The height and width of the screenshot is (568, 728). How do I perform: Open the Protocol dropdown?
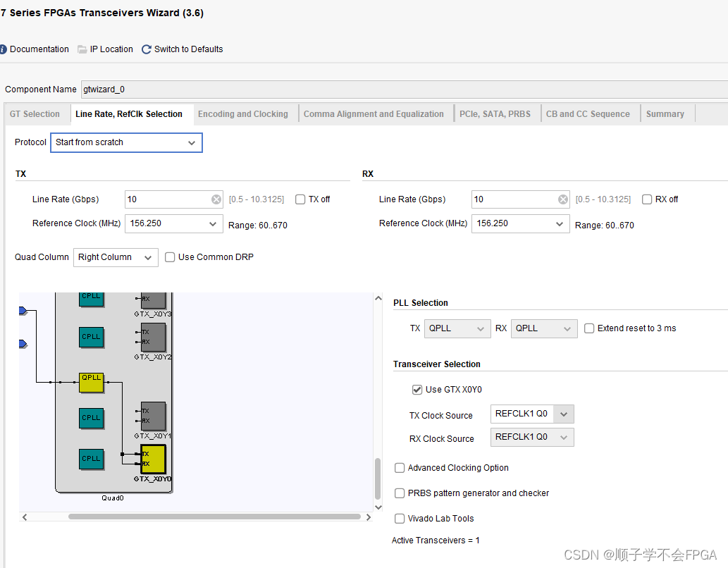pos(126,142)
